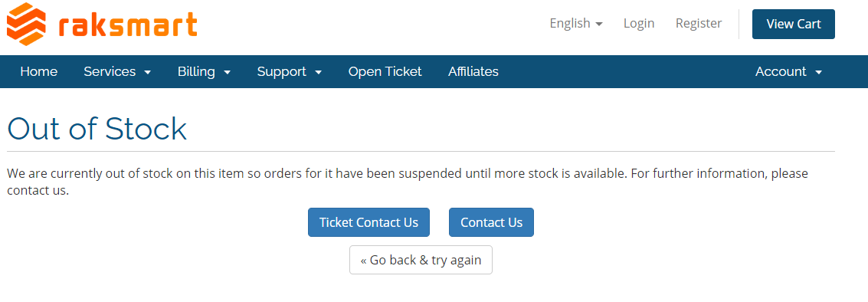The height and width of the screenshot is (302, 868).
Task: Click the Support caret icon
Action: tap(318, 73)
